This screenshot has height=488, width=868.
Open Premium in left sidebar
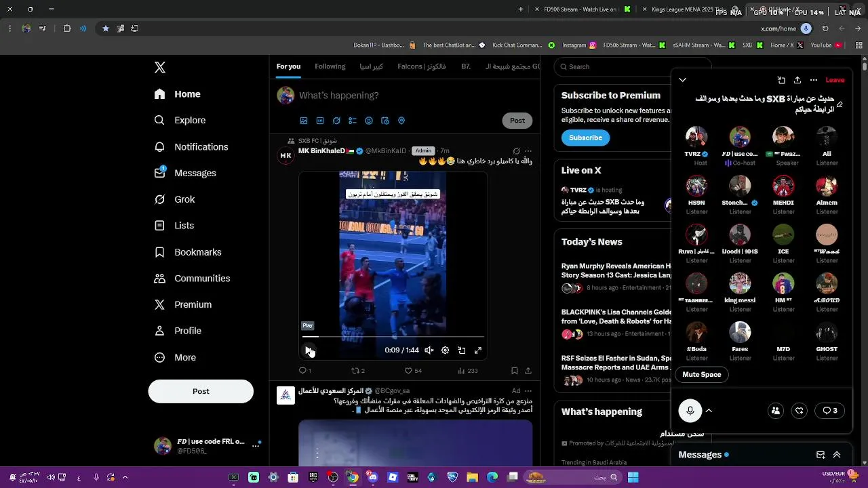pos(183,304)
